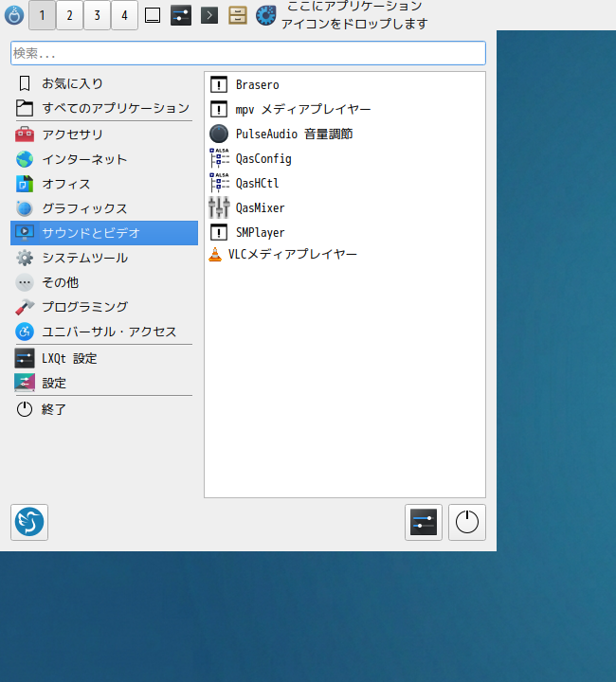Open the file manager drawer icon in panel
This screenshot has width=616, height=682.
238,16
